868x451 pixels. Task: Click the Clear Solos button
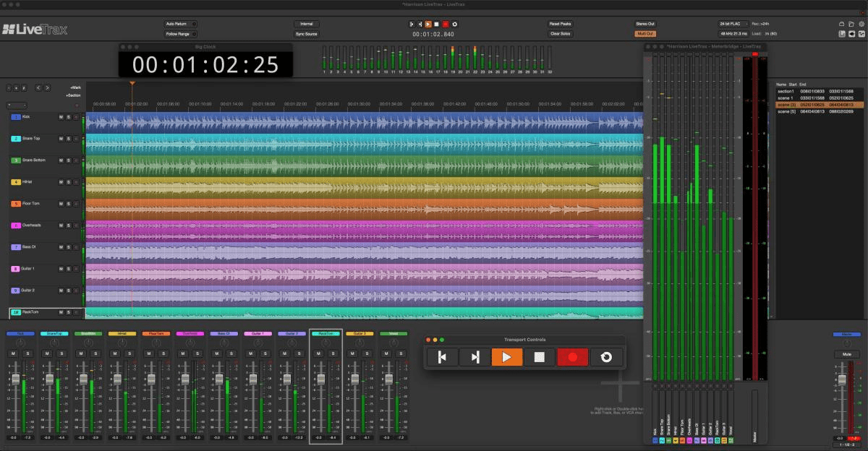coord(561,34)
